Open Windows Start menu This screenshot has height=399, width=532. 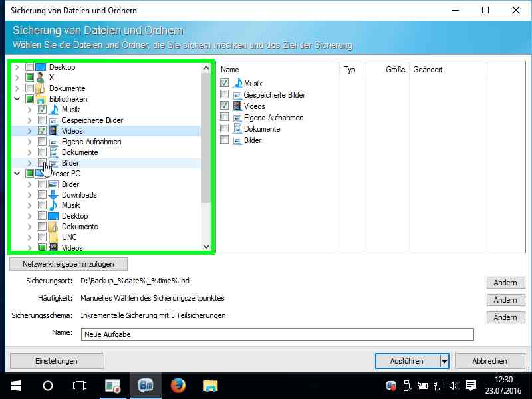click(x=15, y=386)
